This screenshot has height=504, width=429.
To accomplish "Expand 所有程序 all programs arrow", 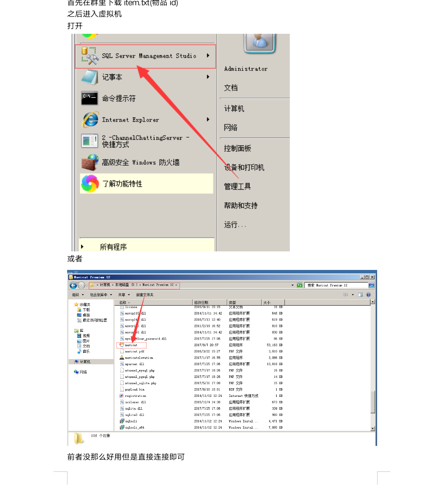I will point(82,246).
